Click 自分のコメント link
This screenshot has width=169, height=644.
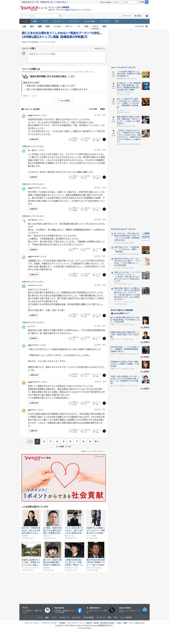point(100,49)
